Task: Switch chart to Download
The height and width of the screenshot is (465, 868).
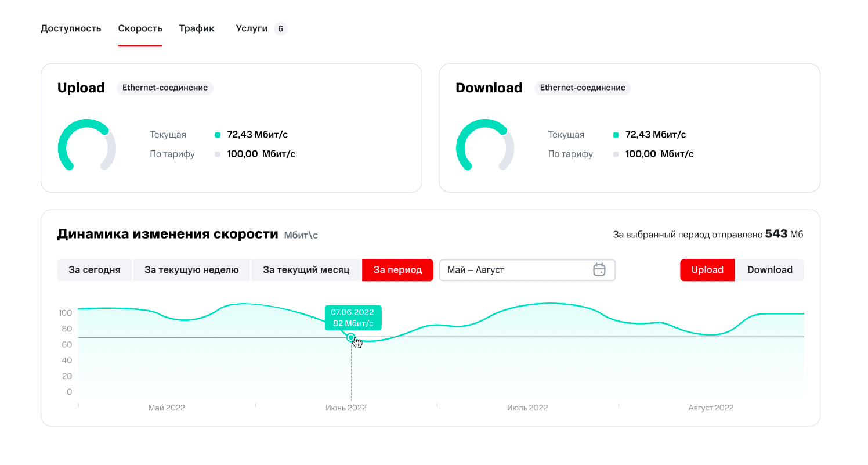Action: click(x=770, y=270)
